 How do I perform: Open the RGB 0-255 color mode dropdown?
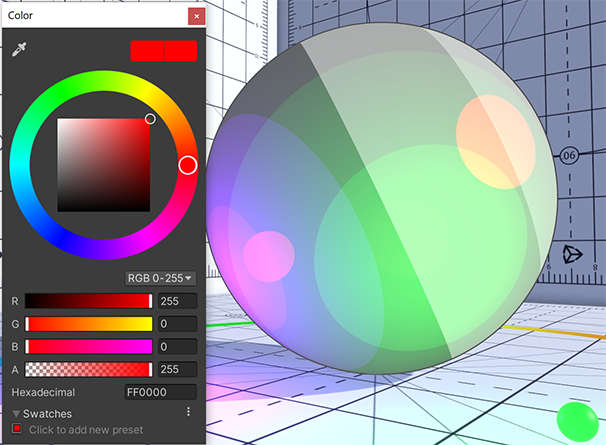click(159, 277)
